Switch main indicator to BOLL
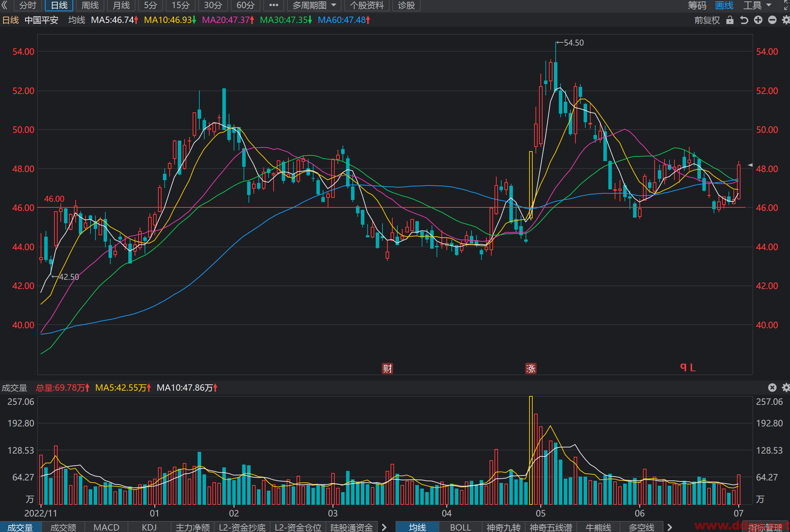This screenshot has width=790, height=532. click(x=461, y=527)
